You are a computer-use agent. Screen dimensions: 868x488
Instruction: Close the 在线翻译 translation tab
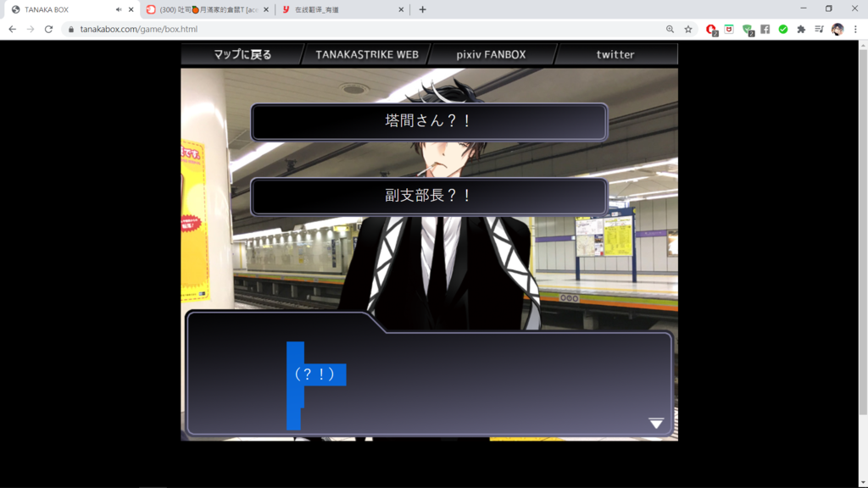click(401, 9)
